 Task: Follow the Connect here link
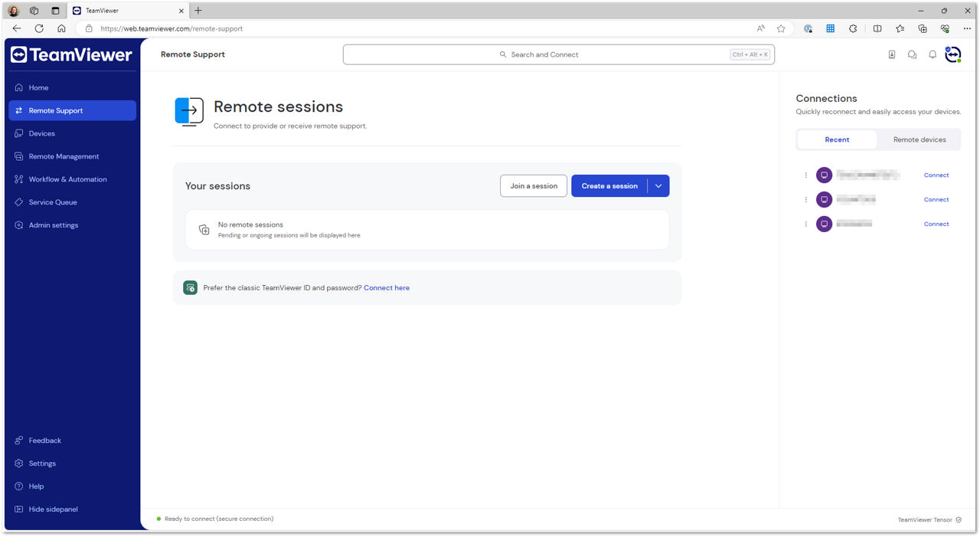click(x=387, y=288)
